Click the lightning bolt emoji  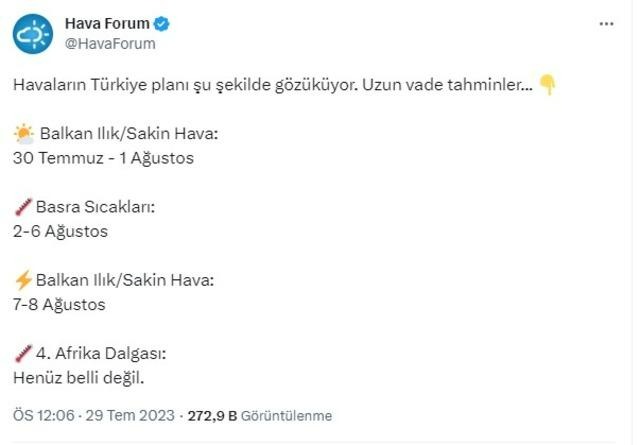[23, 280]
